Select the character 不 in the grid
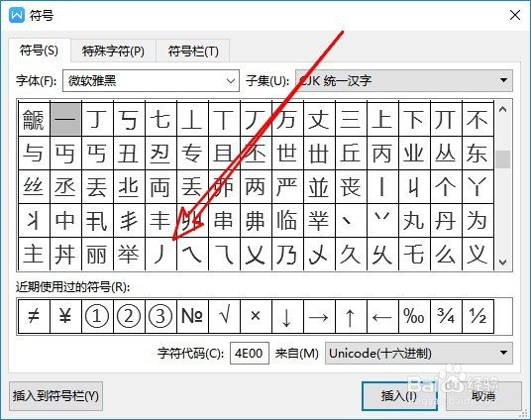The width and height of the screenshot is (531, 420). (478, 120)
